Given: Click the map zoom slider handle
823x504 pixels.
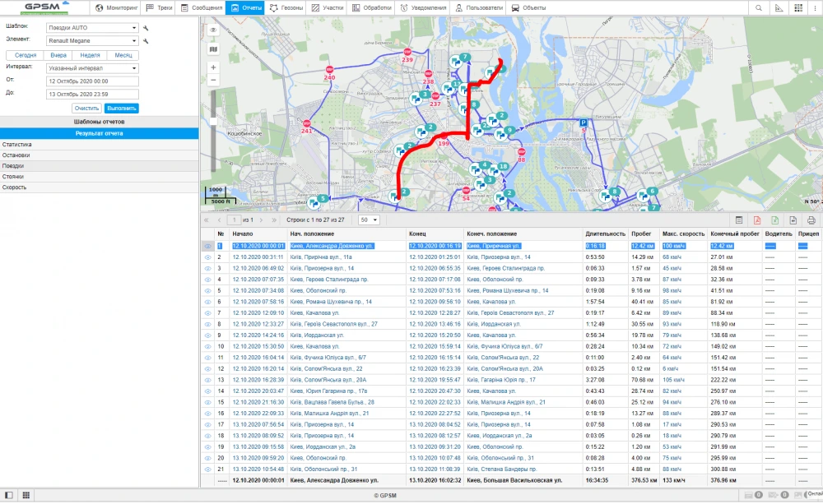Looking at the screenshot, I should tap(213, 122).
